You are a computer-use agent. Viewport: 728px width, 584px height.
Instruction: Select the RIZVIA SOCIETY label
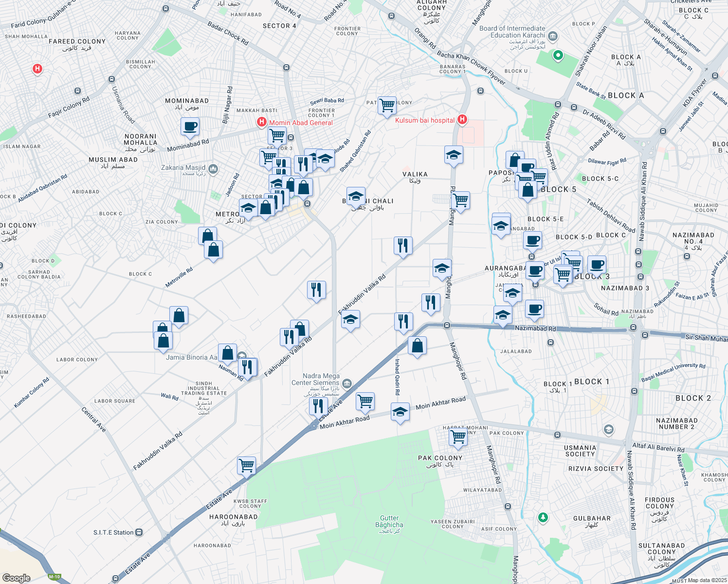[x=596, y=469]
